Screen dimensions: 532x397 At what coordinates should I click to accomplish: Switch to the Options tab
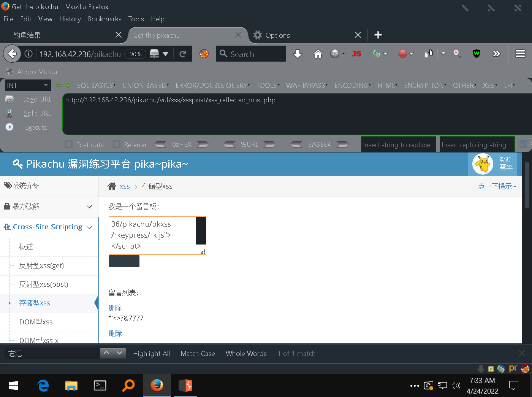[x=306, y=35]
